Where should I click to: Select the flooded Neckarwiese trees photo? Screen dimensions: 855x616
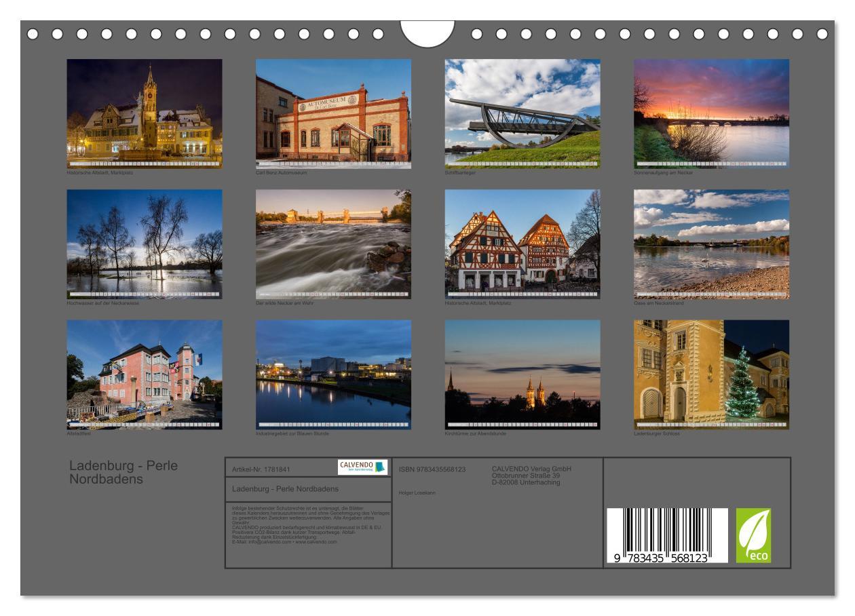(x=144, y=244)
